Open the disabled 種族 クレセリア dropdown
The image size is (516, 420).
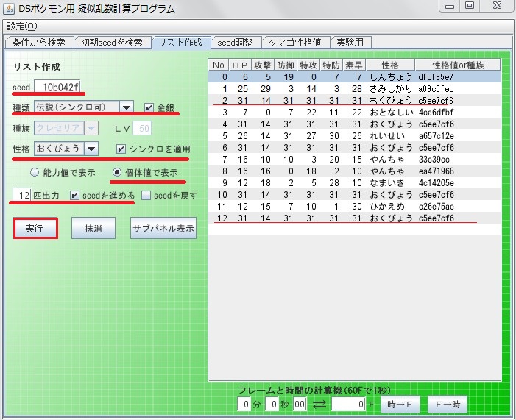(x=66, y=128)
